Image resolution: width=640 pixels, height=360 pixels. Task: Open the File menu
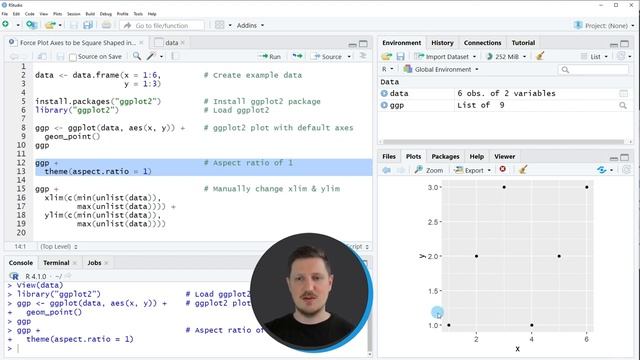tap(4, 14)
